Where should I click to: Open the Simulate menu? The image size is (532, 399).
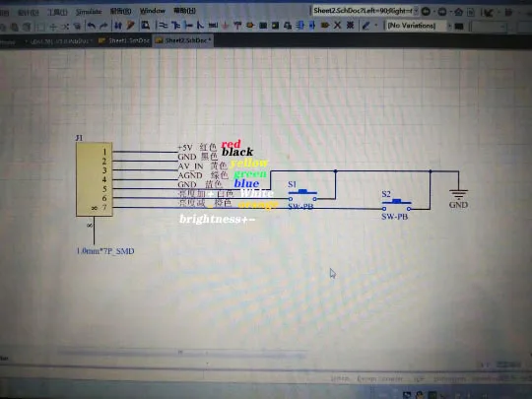(x=89, y=12)
